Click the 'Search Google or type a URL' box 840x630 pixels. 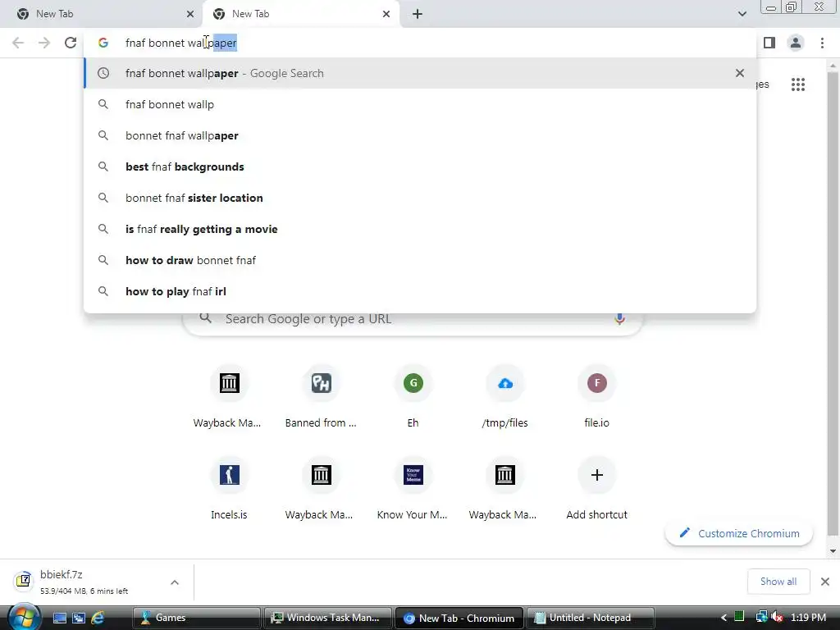(x=413, y=319)
